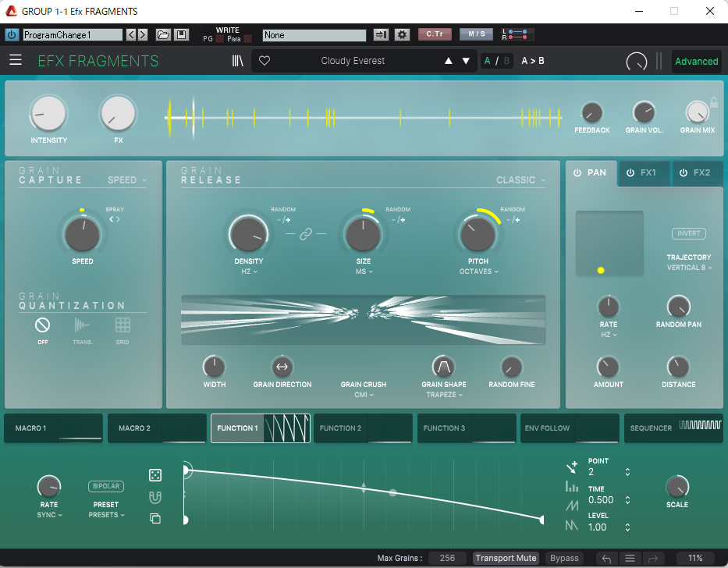
Task: Undo with the left arrow icon
Action: 606,558
